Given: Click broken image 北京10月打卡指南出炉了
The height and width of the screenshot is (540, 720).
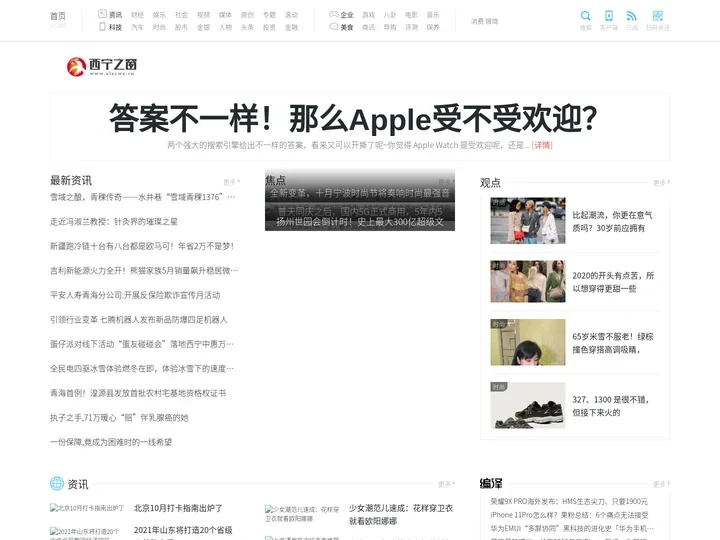Looking at the screenshot, I should point(87,508).
